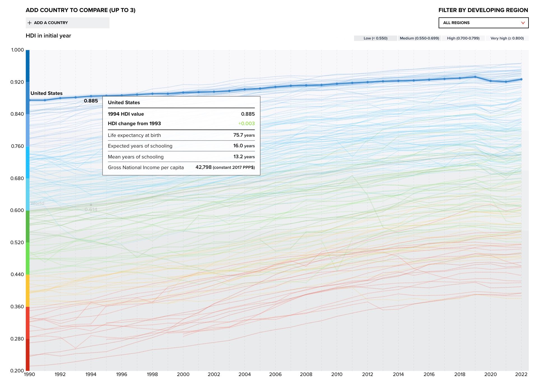Viewport: 540px width, 392px height.
Task: Click the 2010 x-axis label
Action: coord(337,374)
